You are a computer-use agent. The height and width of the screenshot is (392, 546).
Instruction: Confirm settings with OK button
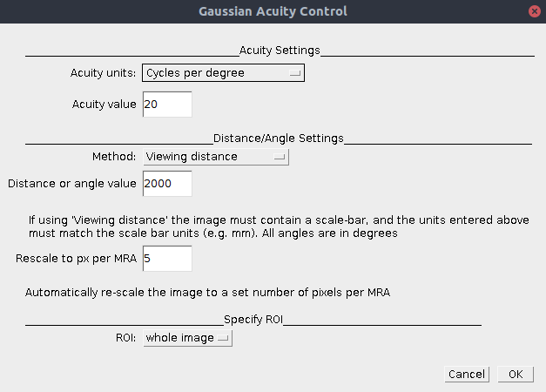(516, 375)
